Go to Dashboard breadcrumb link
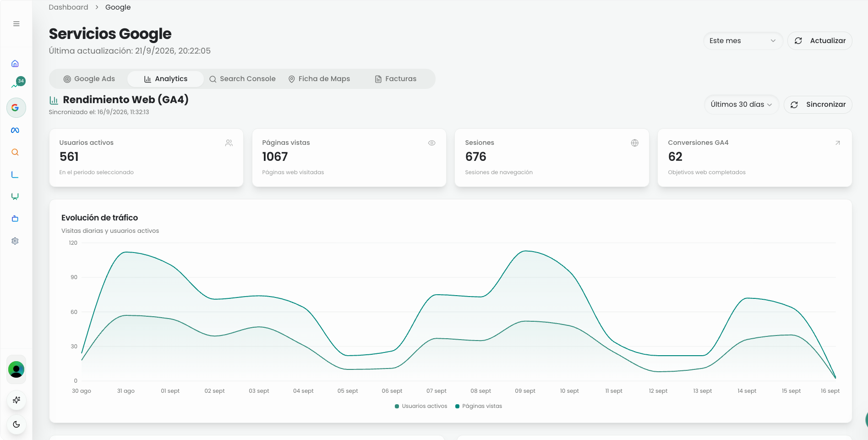Image resolution: width=868 pixels, height=440 pixels. pos(69,7)
